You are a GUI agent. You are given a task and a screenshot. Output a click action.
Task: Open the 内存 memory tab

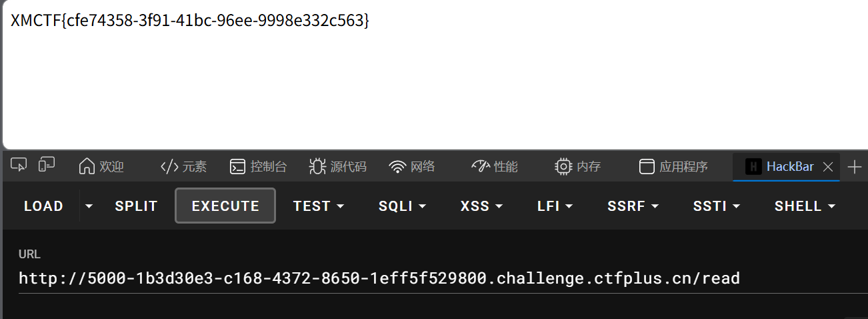click(577, 167)
